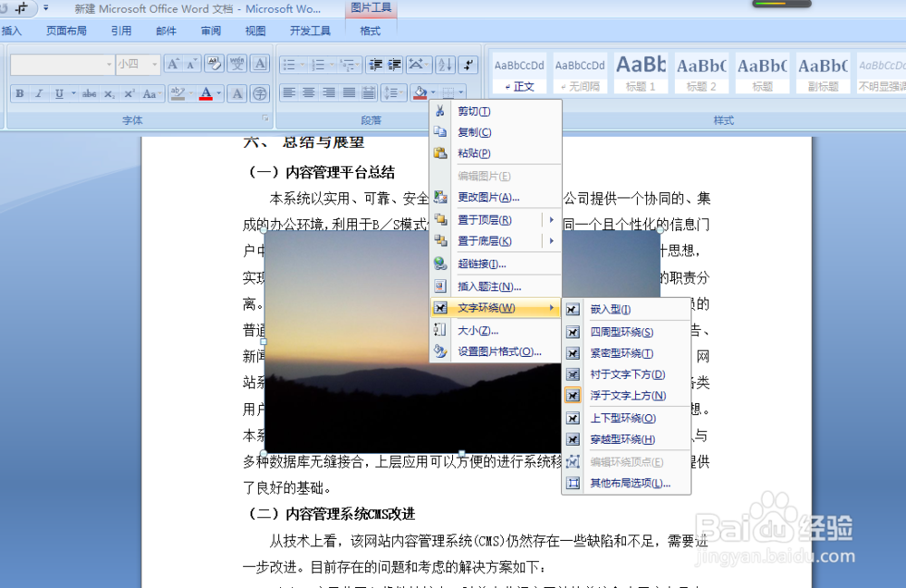The height and width of the screenshot is (588, 906).
Task: Switch to the 审阅 tab
Action: 211,31
